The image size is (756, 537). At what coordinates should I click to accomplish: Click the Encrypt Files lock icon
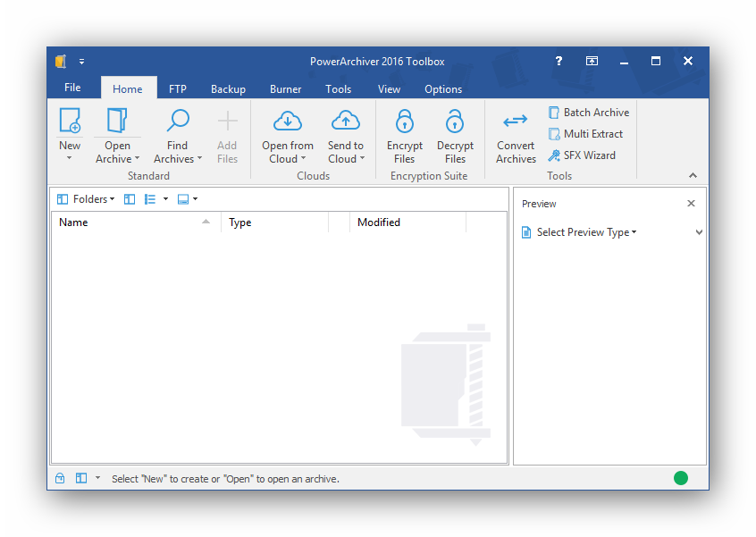pos(405,121)
